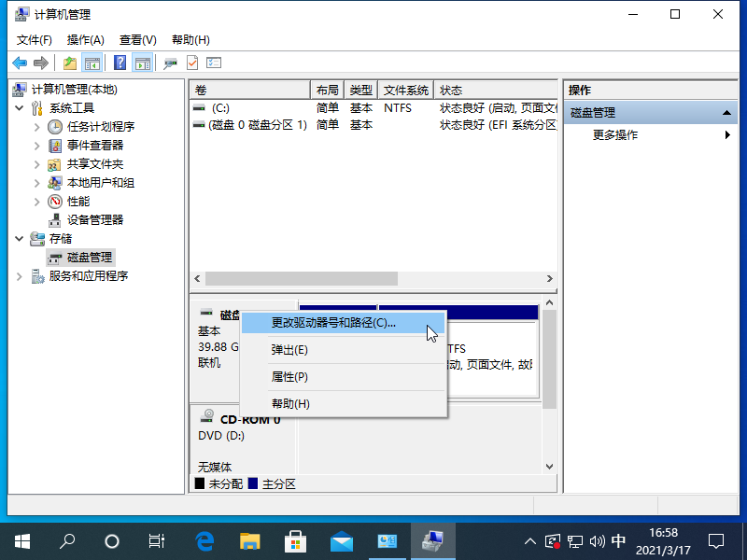This screenshot has height=560, width=747.
Task: Click the Forward arrow toolbar icon
Action: point(41,63)
